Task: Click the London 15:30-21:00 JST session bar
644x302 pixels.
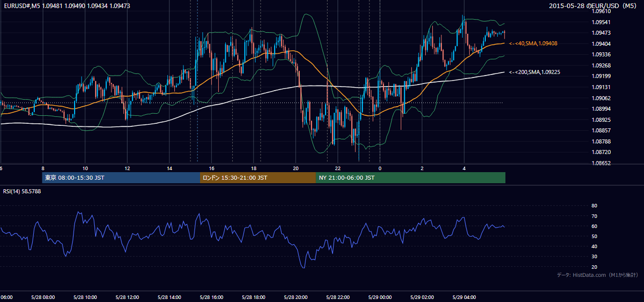Action: click(x=258, y=178)
